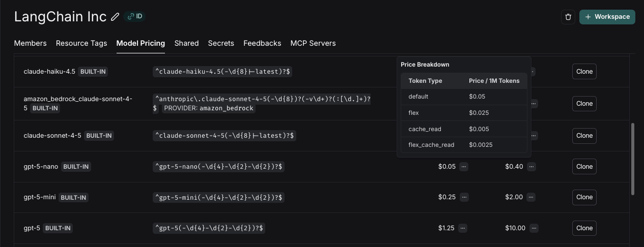The height and width of the screenshot is (247, 644).
Task: Select the Model Pricing tab
Action: click(x=141, y=43)
